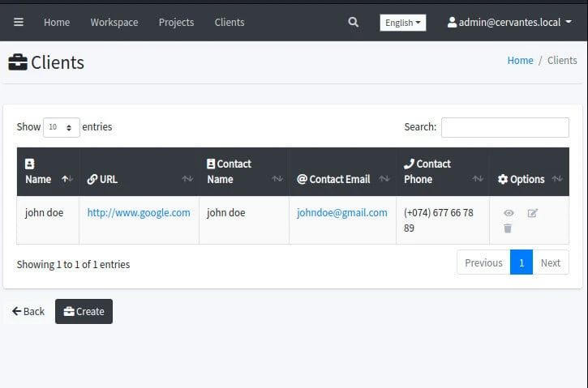Open the show entries count selector
The width and height of the screenshot is (588, 388).
(62, 127)
